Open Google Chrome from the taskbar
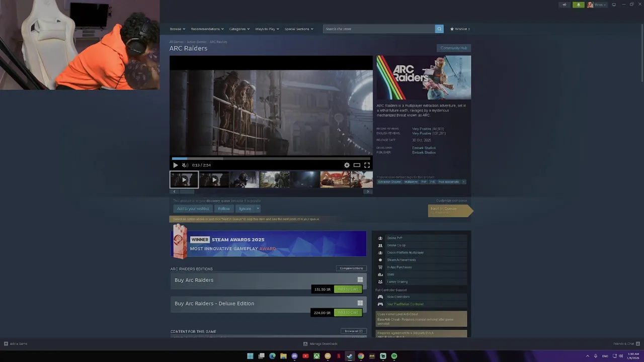Viewport: 644px width, 362px height. click(361, 356)
